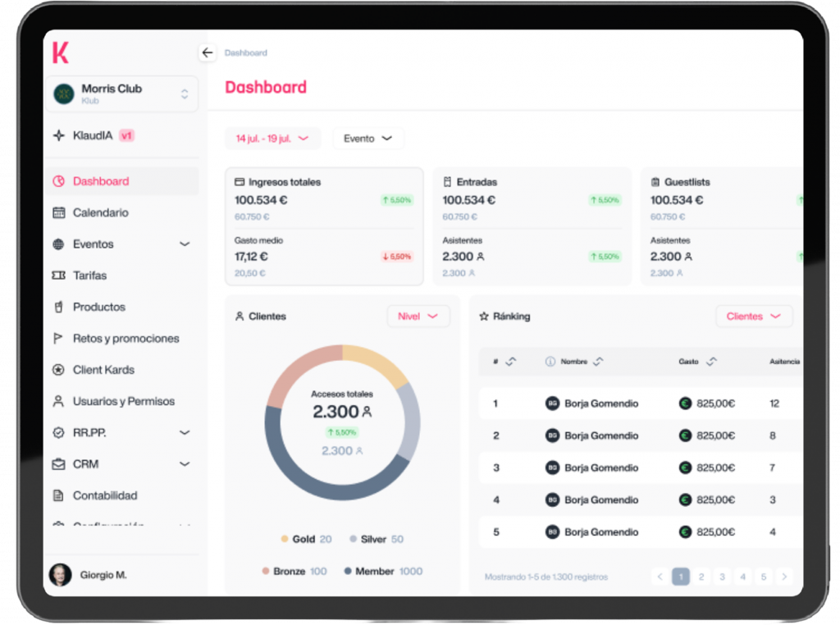The height and width of the screenshot is (625, 840).
Task: Open the 14 jul. - 19 jul. date dropdown
Action: (x=272, y=139)
